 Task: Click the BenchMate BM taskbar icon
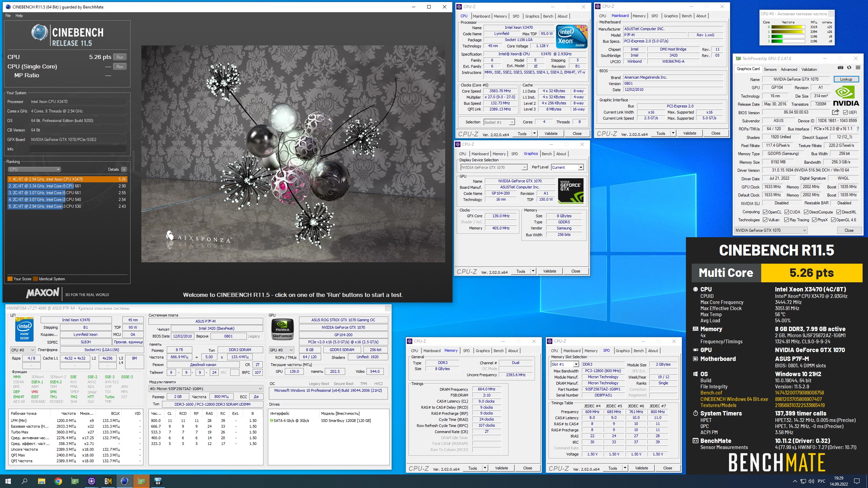pyautogui.click(x=108, y=481)
